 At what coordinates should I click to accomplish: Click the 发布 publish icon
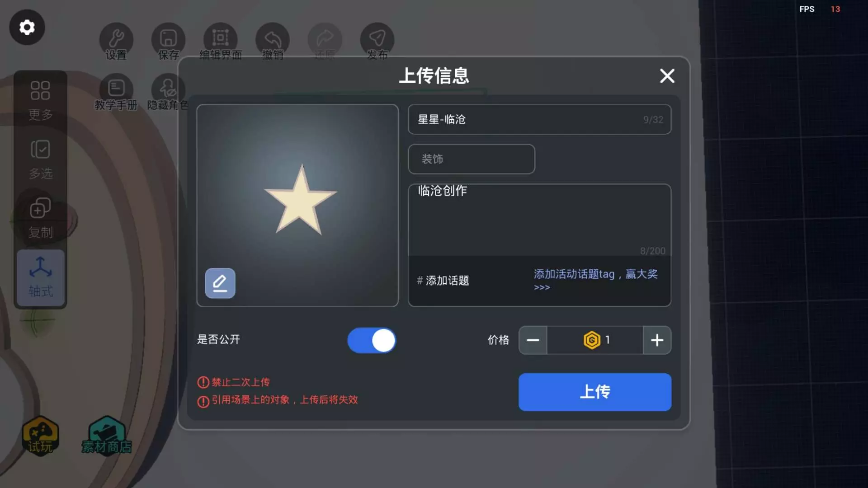pyautogui.click(x=377, y=39)
